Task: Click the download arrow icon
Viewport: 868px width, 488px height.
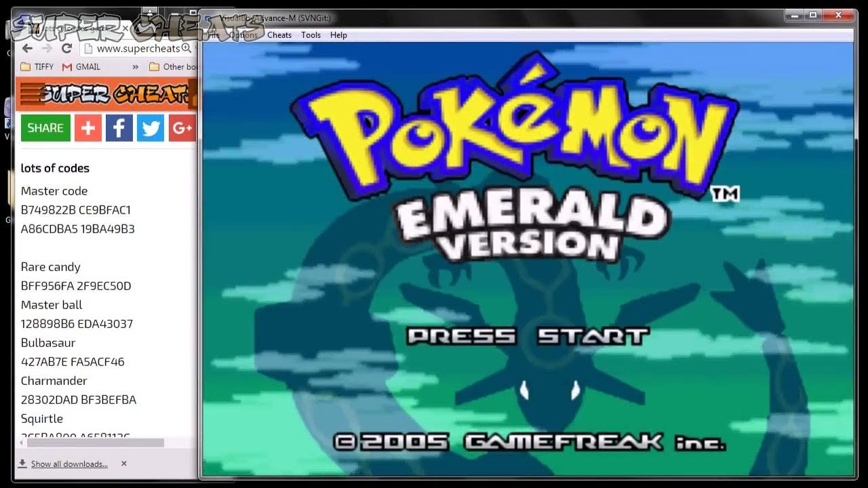Action: coord(22,464)
